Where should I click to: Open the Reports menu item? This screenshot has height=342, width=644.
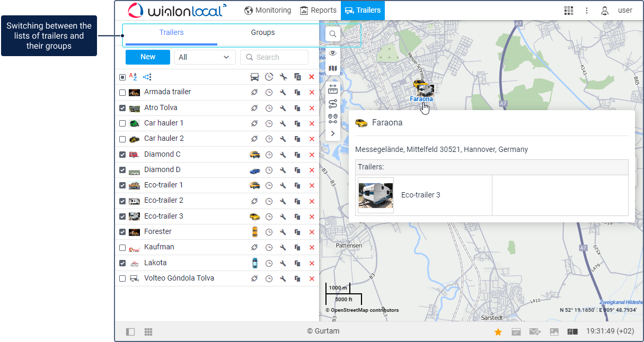coord(318,11)
